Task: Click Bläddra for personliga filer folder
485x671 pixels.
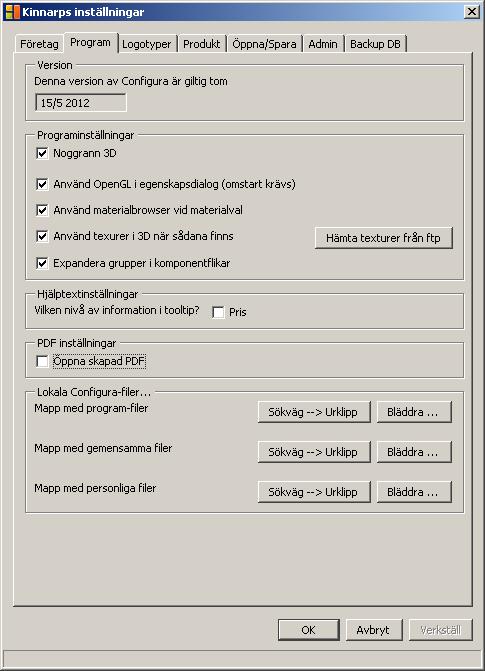Action: pyautogui.click(x=414, y=492)
